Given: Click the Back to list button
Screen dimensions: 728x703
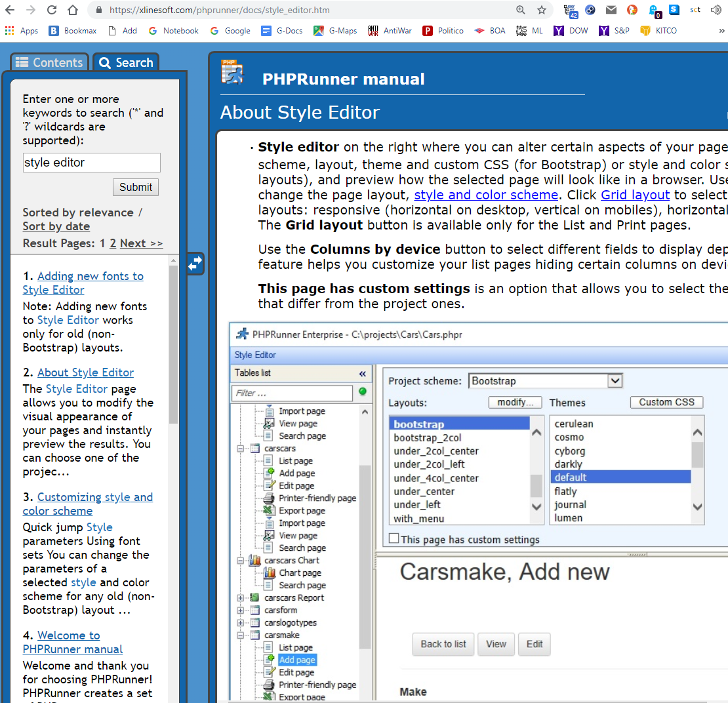Looking at the screenshot, I should pos(443,644).
